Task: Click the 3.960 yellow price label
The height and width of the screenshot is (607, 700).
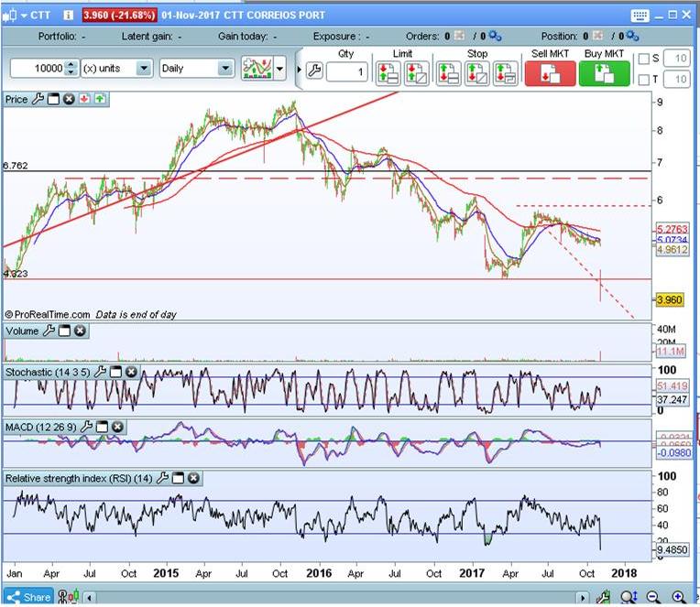Action: point(670,299)
